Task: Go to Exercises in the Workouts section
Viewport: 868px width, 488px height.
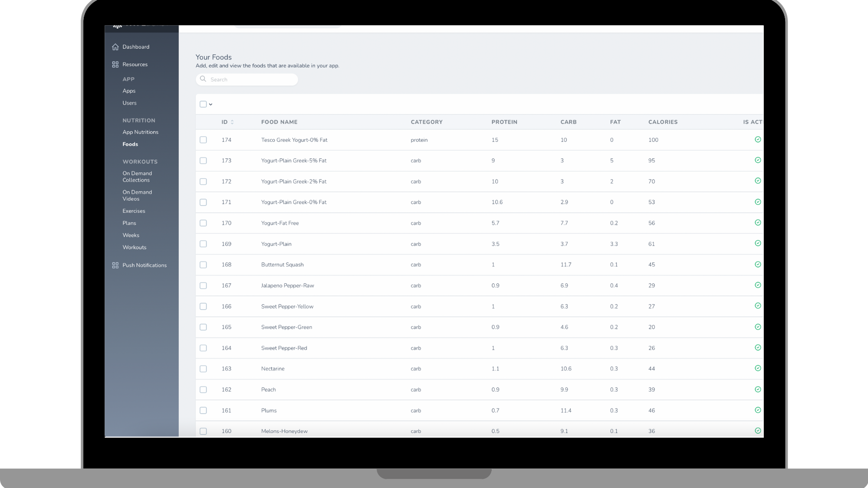Action: pyautogui.click(x=134, y=211)
